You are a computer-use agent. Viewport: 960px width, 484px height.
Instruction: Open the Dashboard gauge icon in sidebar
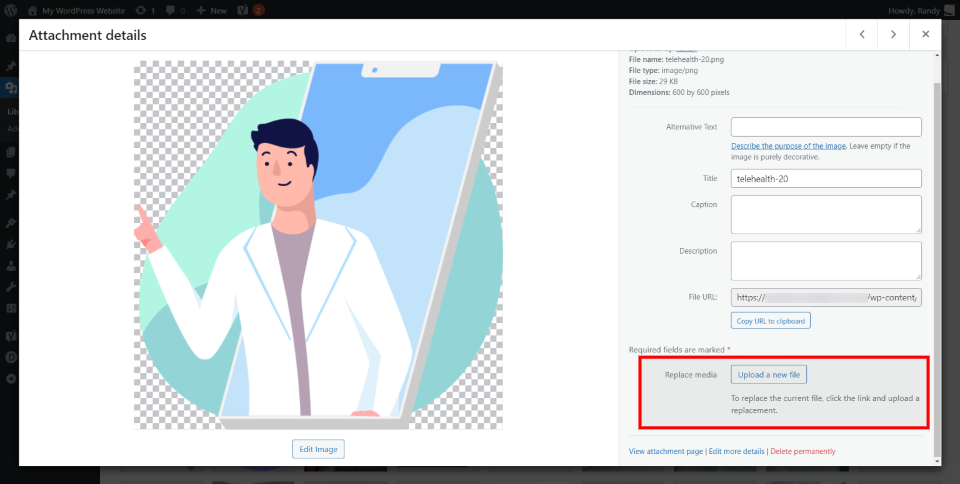10,38
